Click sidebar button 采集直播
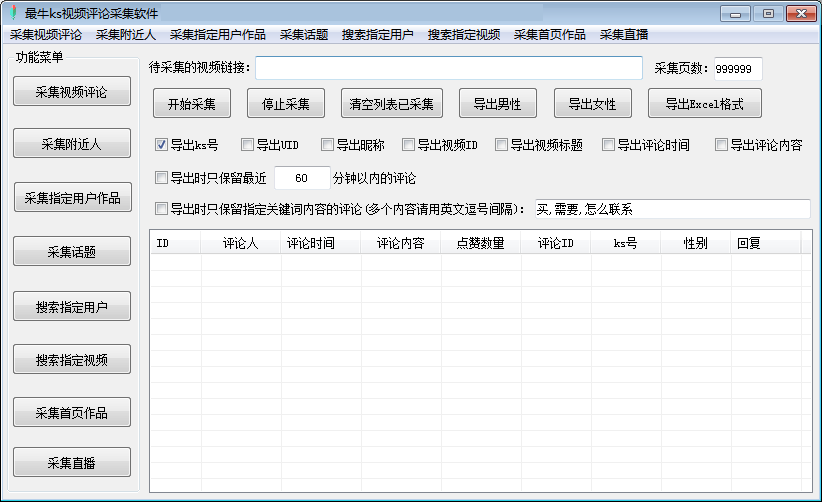The image size is (822, 502). (x=72, y=462)
